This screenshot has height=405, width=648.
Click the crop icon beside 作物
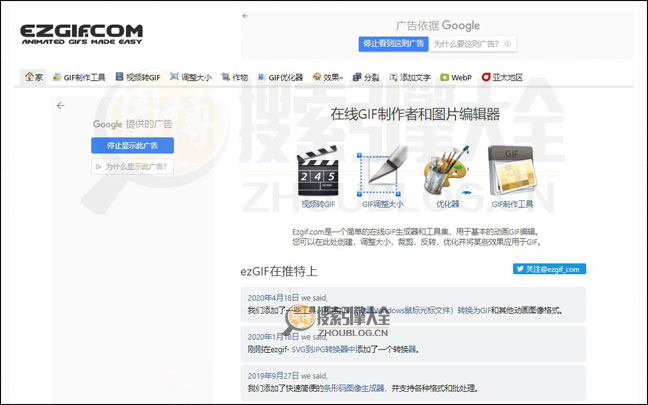[225, 76]
